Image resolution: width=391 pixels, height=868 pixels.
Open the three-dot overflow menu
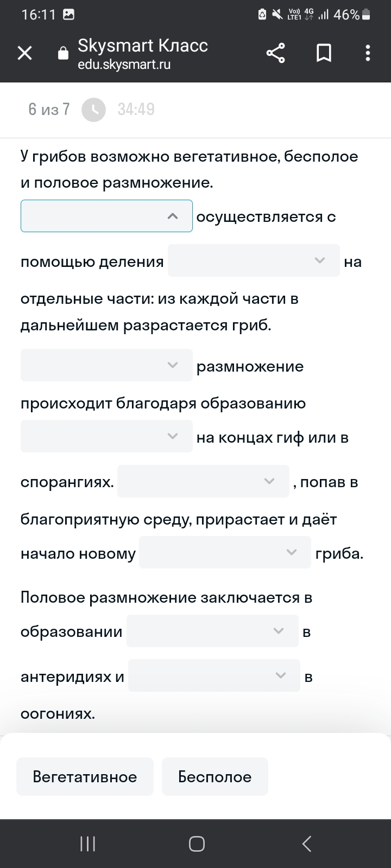coord(368,53)
